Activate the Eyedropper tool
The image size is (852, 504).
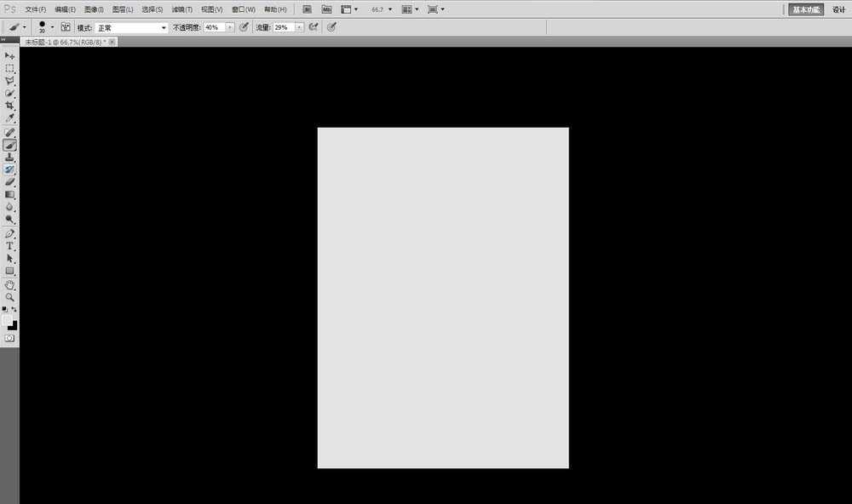click(x=10, y=118)
